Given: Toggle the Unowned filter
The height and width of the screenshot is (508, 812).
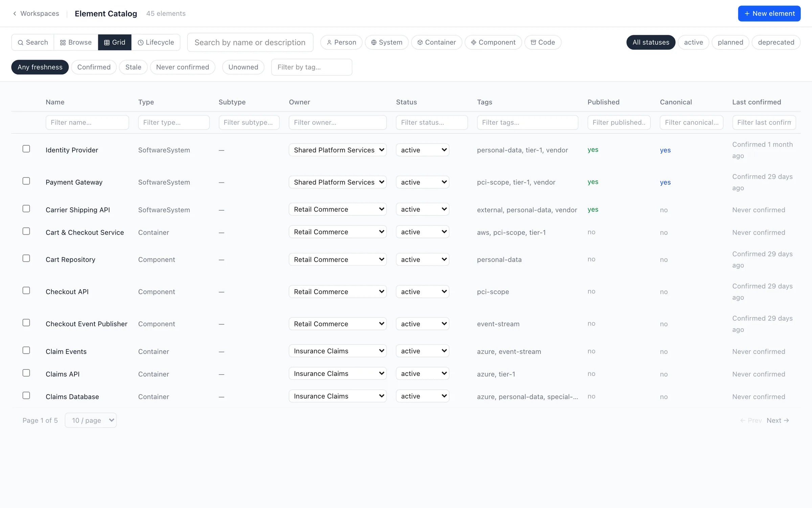Looking at the screenshot, I should pos(243,67).
